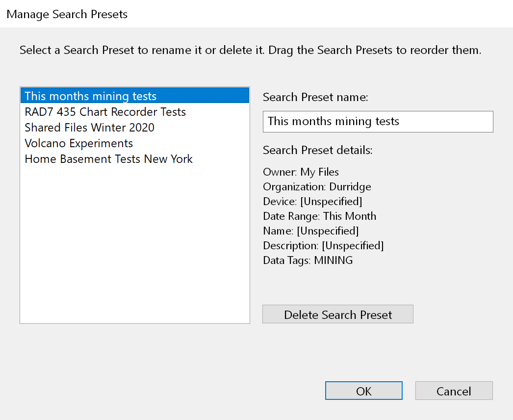
Task: Choose the Shared Files Winter 2020 preset
Action: coord(89,128)
